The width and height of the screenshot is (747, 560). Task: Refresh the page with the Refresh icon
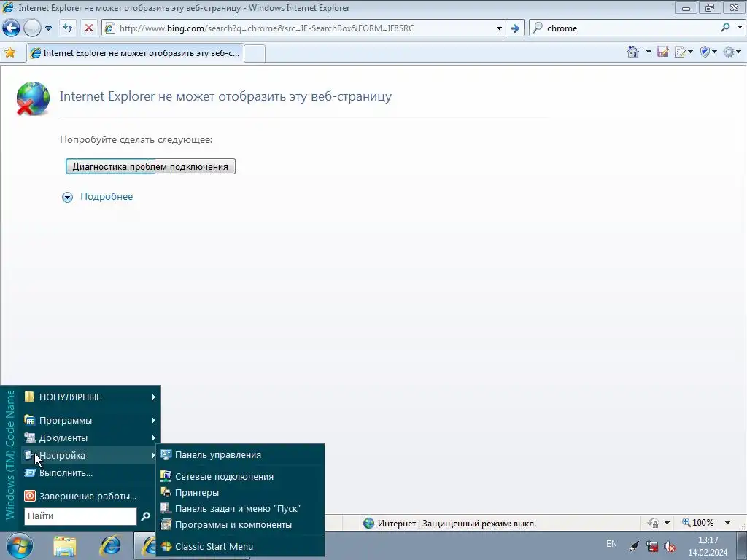(68, 28)
